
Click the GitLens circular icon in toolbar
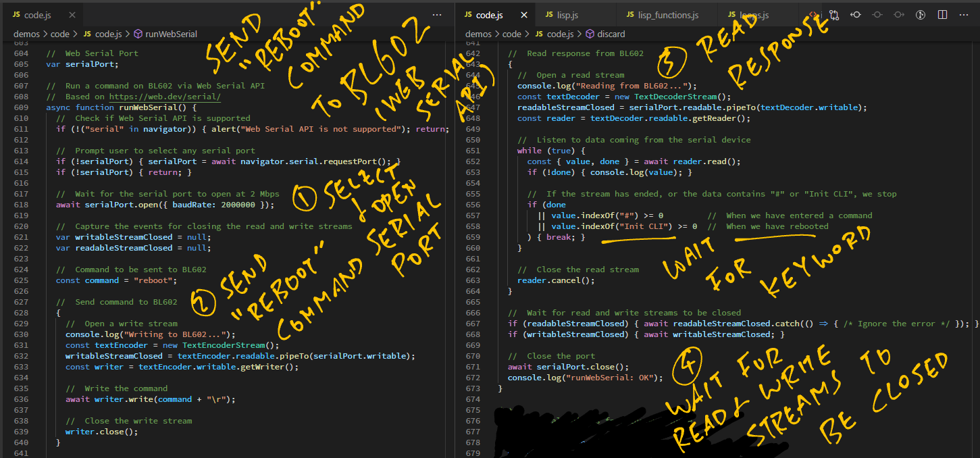[920, 14]
